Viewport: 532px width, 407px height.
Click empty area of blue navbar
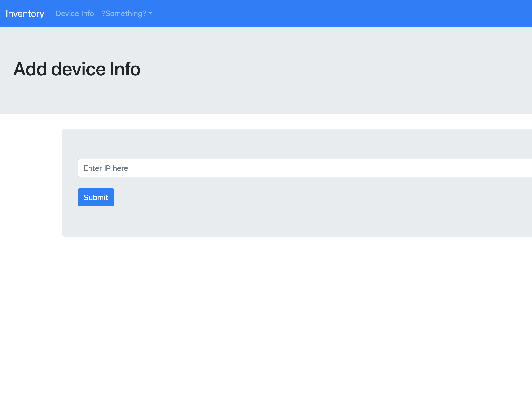339,13
